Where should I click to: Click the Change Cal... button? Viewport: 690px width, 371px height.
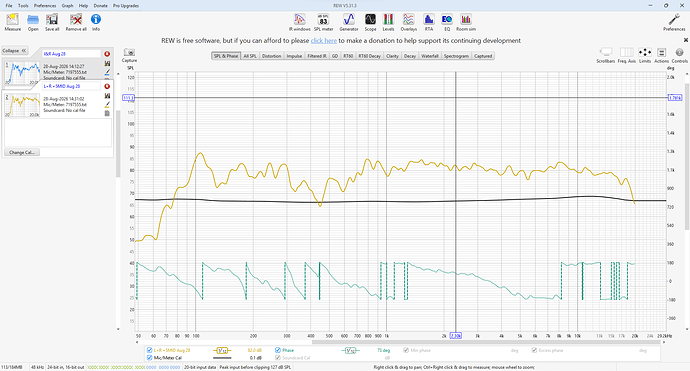point(22,152)
